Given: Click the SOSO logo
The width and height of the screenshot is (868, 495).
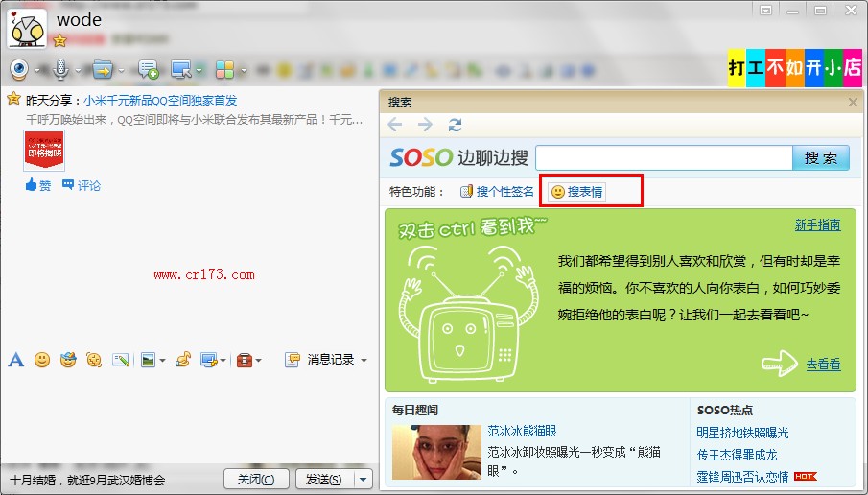Looking at the screenshot, I should 421,157.
